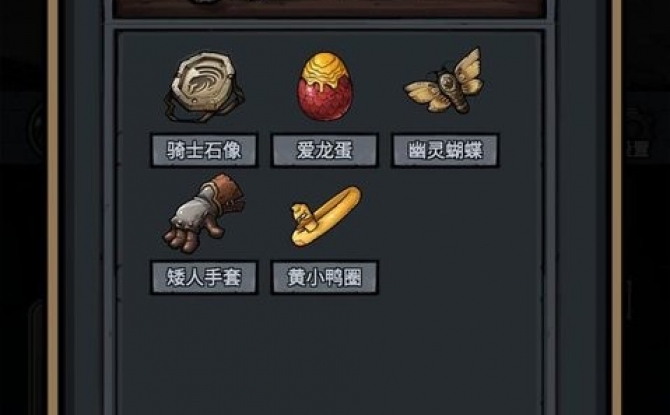The image size is (670, 415).
Task: Click the empty slot below 幽灵蝴蝶 label
Action: point(445,233)
